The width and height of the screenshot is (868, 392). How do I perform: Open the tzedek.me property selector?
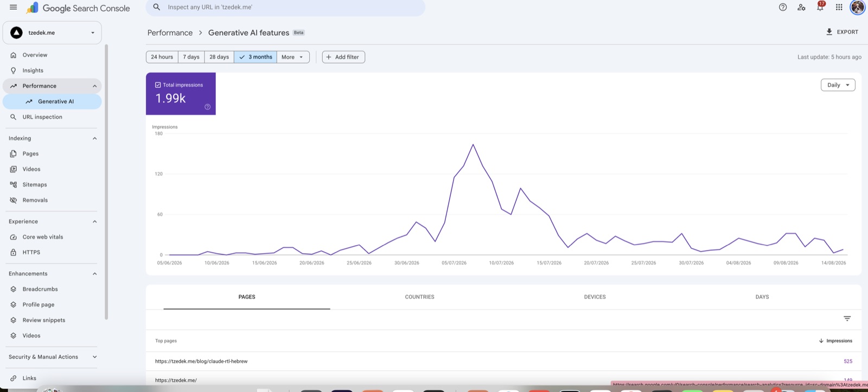click(x=52, y=33)
